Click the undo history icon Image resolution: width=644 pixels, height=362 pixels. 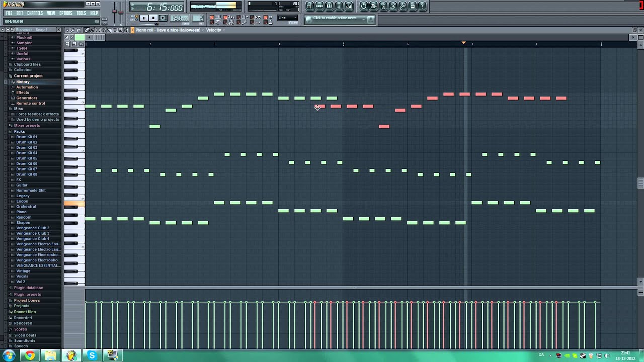point(364,6)
